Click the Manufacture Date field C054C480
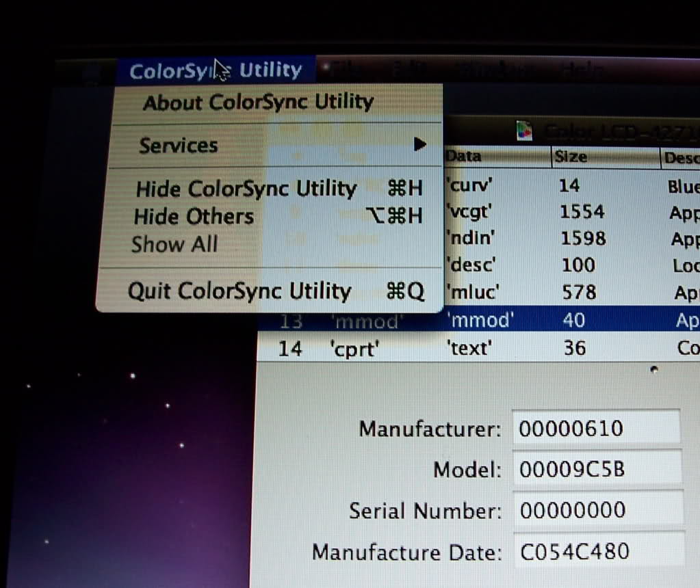Viewport: 700px width, 588px height. [599, 551]
